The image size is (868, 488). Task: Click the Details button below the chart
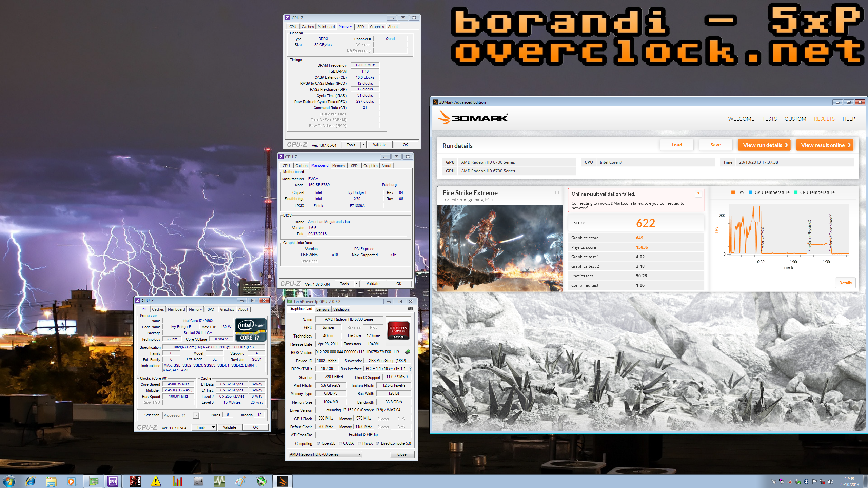tap(845, 283)
